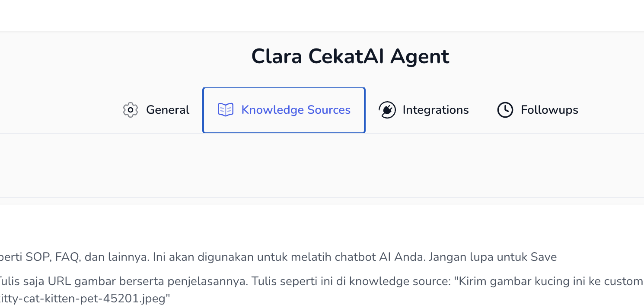
Task: Click the Clara CekatAI Agent title
Action: pyautogui.click(x=350, y=57)
